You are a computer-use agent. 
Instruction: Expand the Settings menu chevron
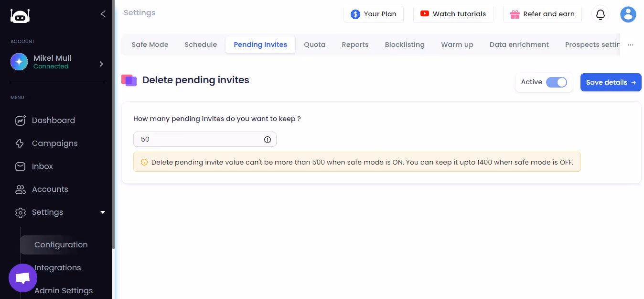click(102, 212)
